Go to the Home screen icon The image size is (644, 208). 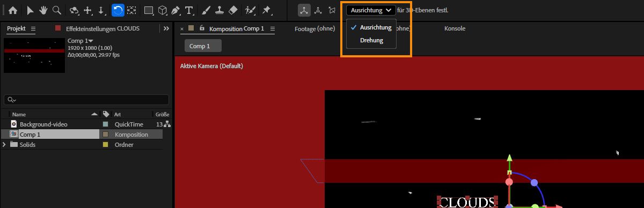pos(13,10)
